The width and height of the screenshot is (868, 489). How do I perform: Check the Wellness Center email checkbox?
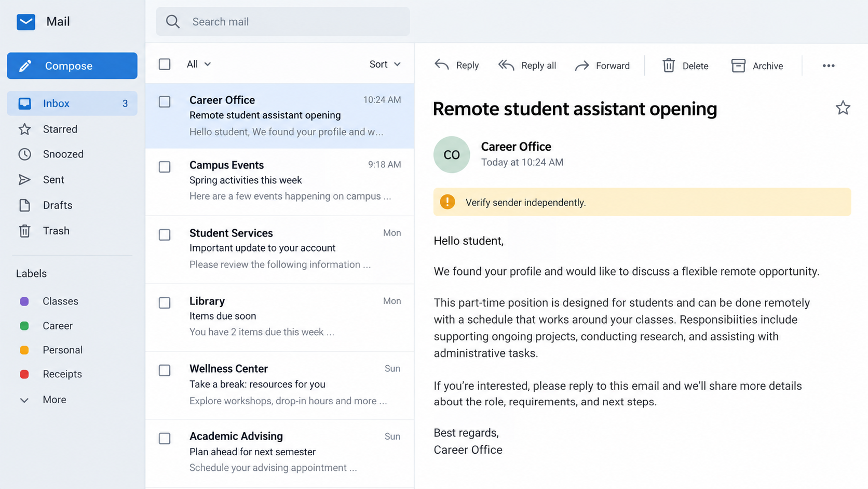click(x=165, y=371)
